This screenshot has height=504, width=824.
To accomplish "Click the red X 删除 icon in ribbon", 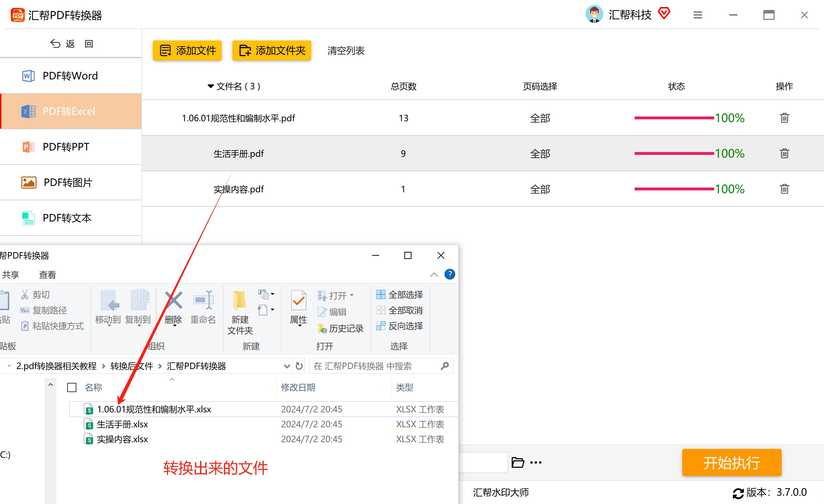I will (173, 300).
